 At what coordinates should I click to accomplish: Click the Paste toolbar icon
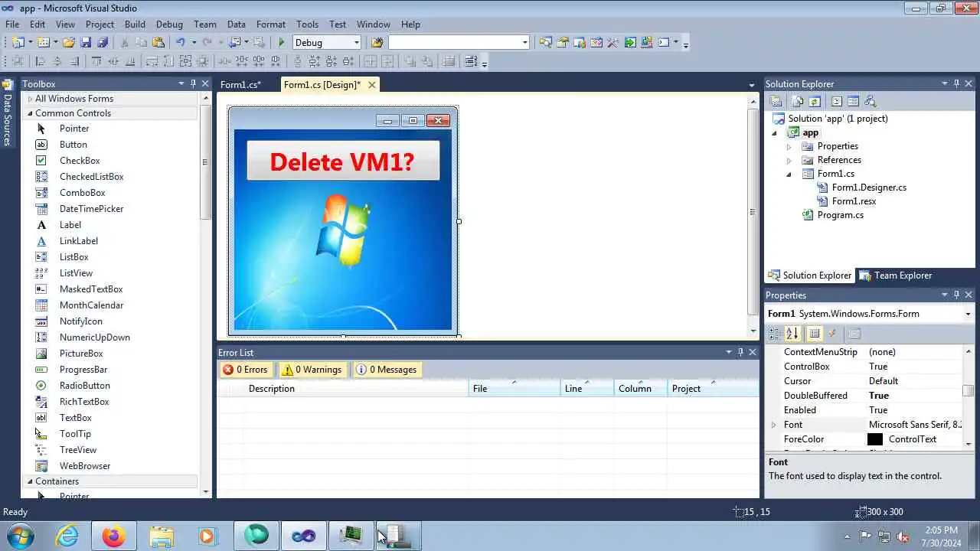point(158,43)
